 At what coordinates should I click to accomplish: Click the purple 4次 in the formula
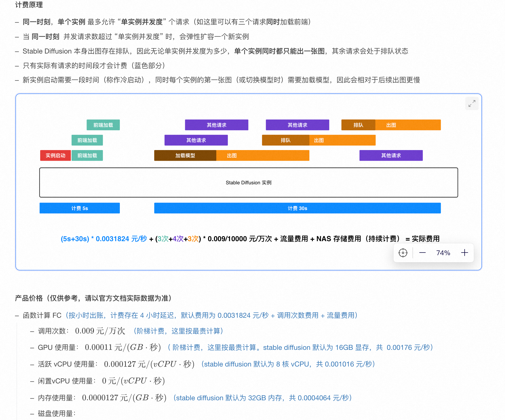tap(178, 239)
